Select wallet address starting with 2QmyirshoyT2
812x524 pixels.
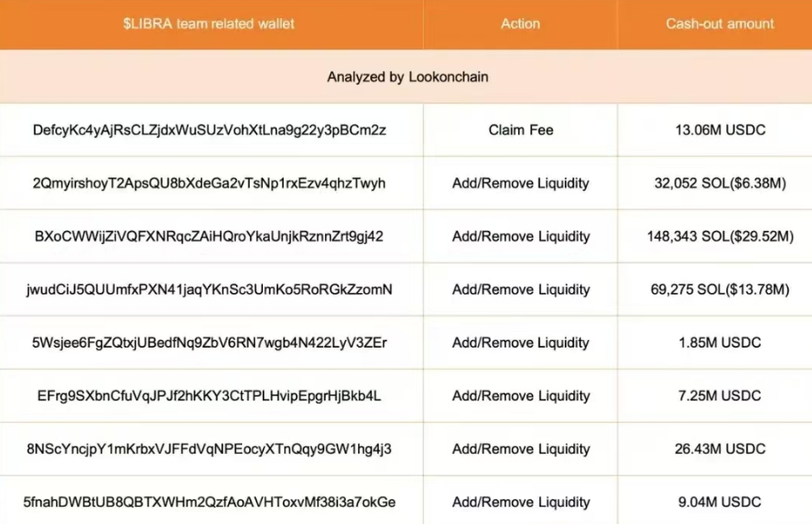(x=209, y=183)
